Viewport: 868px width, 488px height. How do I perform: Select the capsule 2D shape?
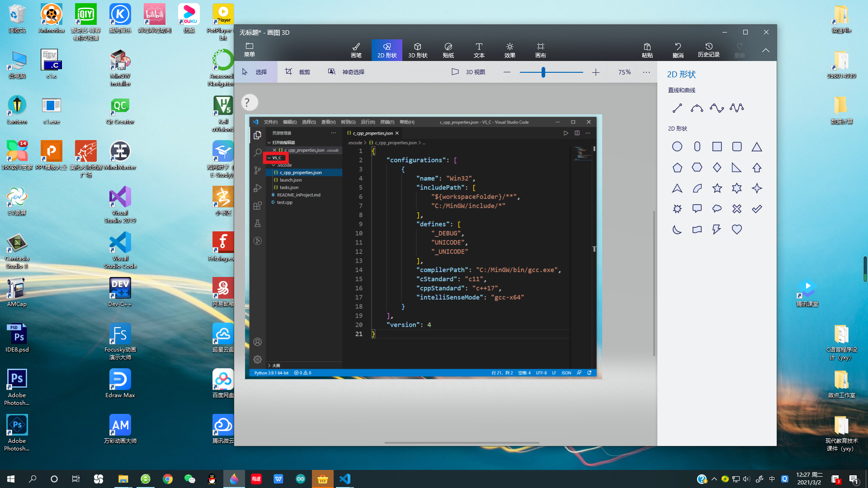(697, 146)
